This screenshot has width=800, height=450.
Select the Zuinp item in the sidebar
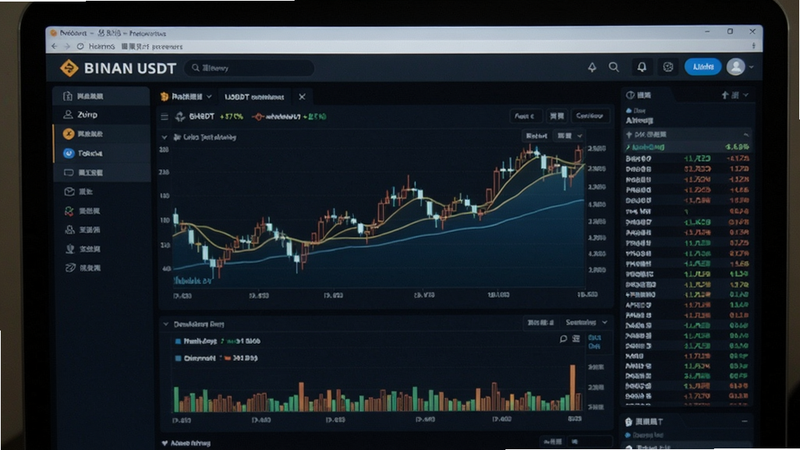pos(101,115)
